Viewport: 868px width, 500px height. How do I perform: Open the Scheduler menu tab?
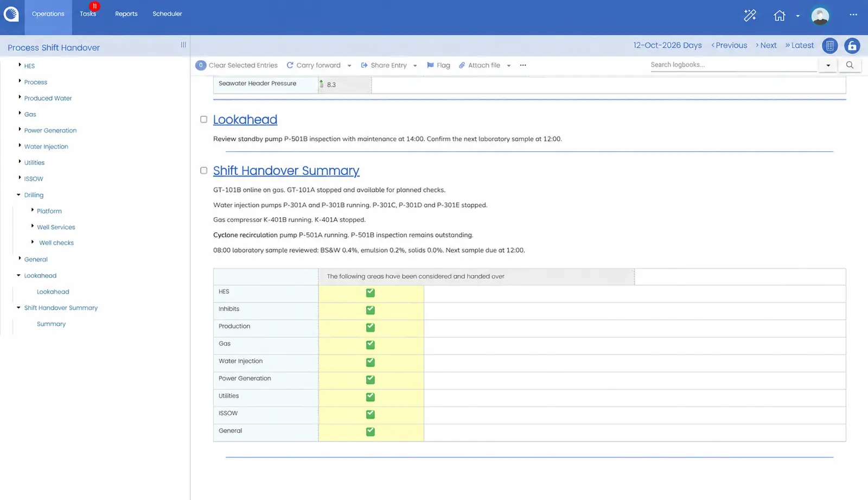click(x=167, y=14)
